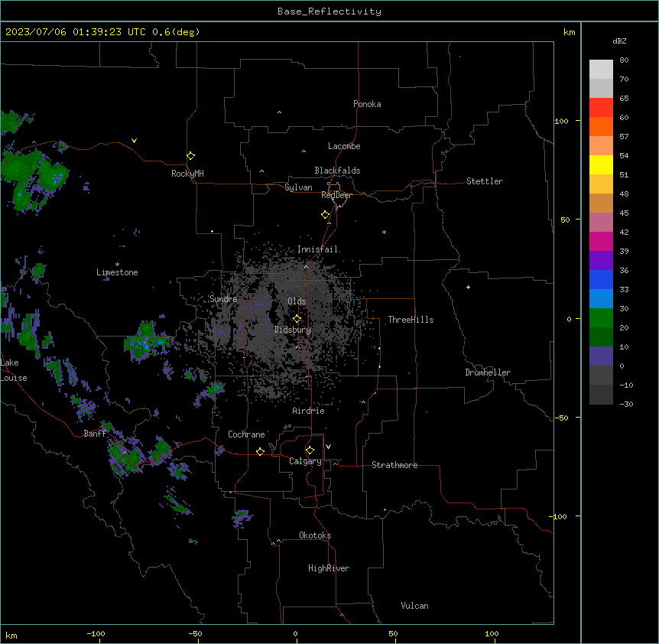
Task: Click the yellow diamond marker below Cochrane
Action: (x=260, y=451)
